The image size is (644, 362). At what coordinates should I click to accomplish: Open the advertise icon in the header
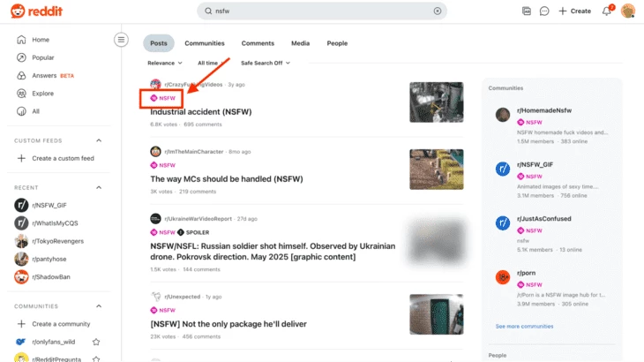click(x=526, y=11)
